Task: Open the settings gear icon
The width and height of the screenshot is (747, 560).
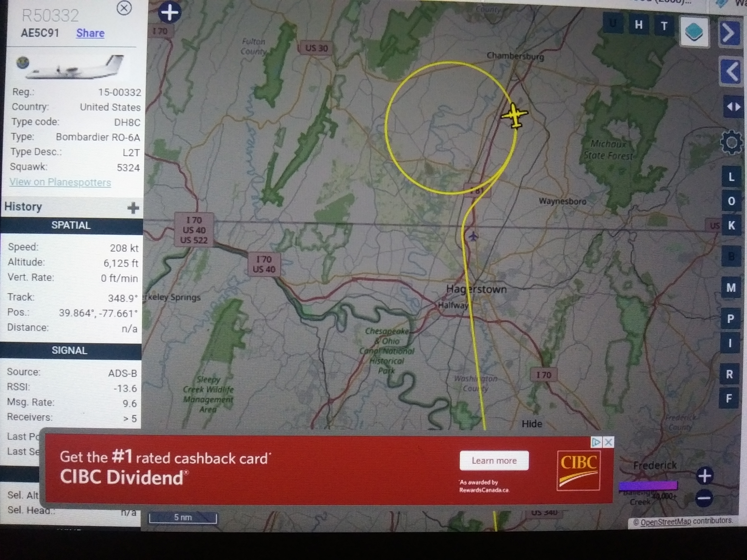Action: [x=731, y=143]
